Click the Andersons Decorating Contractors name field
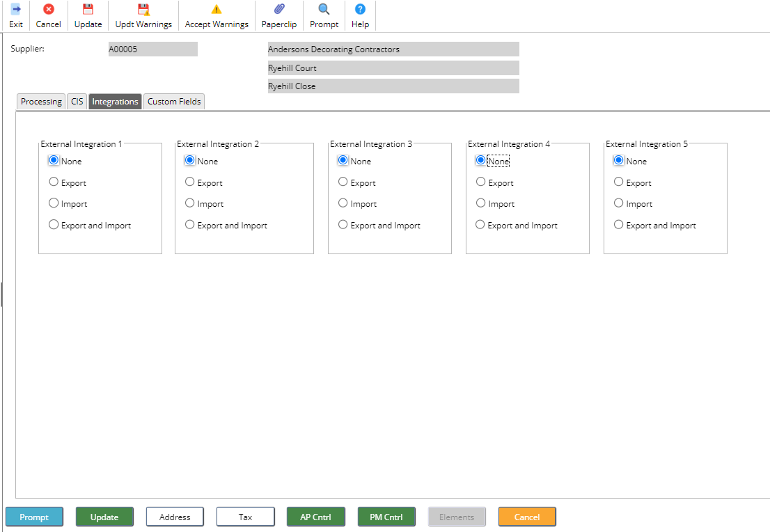 pyautogui.click(x=393, y=49)
